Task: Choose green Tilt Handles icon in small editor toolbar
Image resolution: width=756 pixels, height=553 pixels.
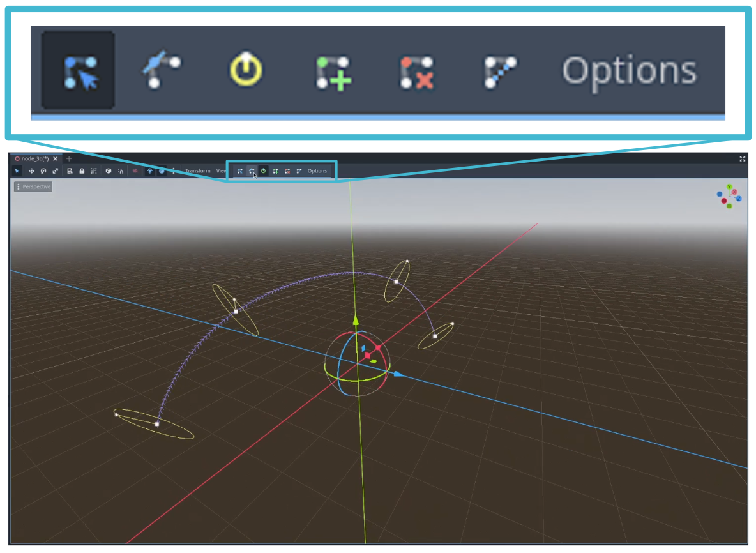Action: click(263, 170)
